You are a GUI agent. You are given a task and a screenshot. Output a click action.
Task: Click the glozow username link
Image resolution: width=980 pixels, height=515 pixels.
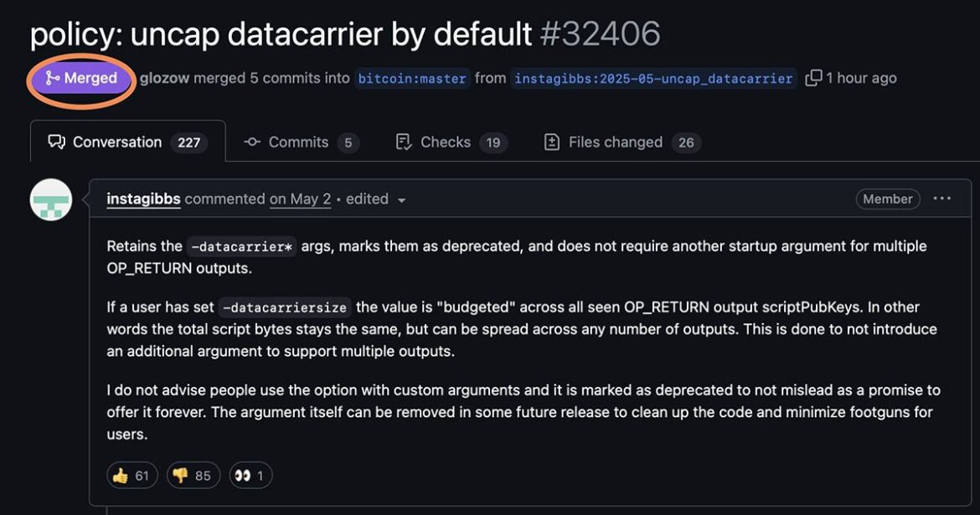coord(164,78)
